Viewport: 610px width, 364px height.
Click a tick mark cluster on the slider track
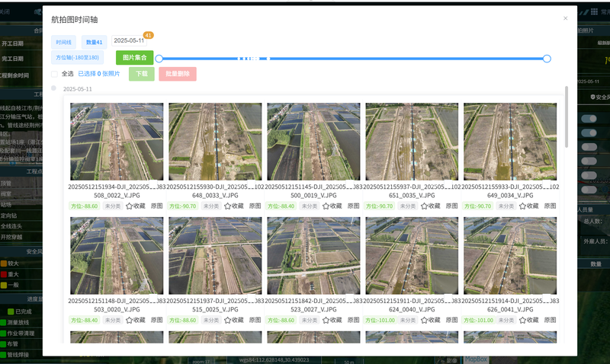[x=253, y=59]
